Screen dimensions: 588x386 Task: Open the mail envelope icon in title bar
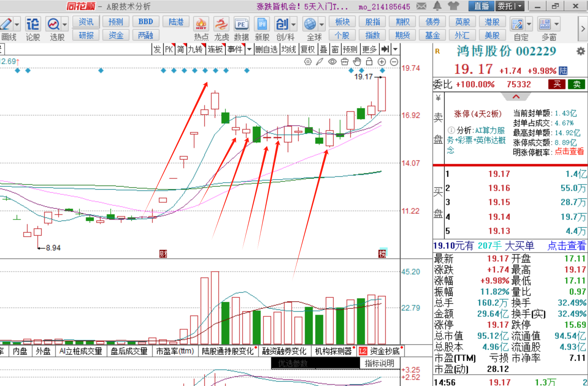point(421,6)
